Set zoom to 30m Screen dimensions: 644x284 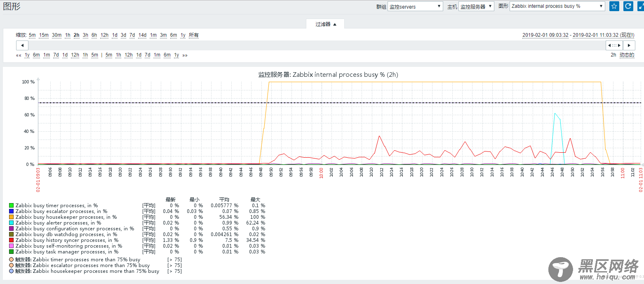coord(57,35)
